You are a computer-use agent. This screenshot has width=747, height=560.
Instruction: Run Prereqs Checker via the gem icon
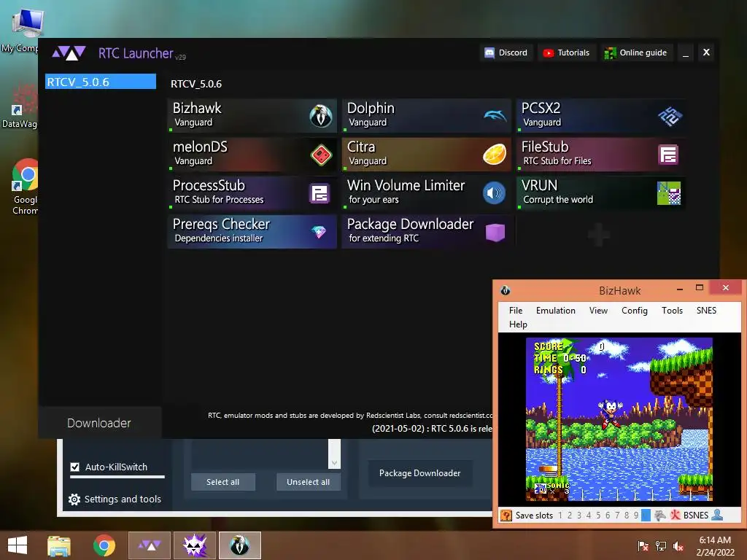(x=319, y=232)
